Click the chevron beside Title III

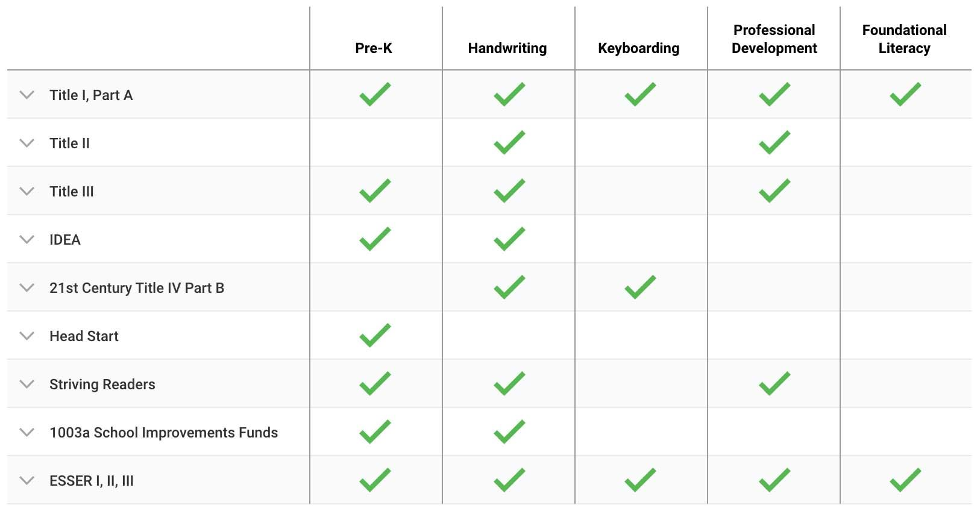27,191
